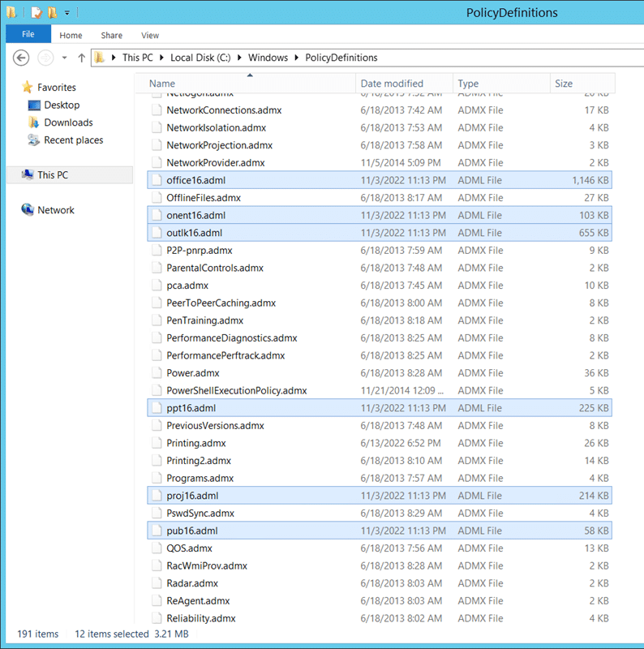Select PeerToPeerCaching.admx file
Viewport: 644px width, 649px height.
(380, 303)
